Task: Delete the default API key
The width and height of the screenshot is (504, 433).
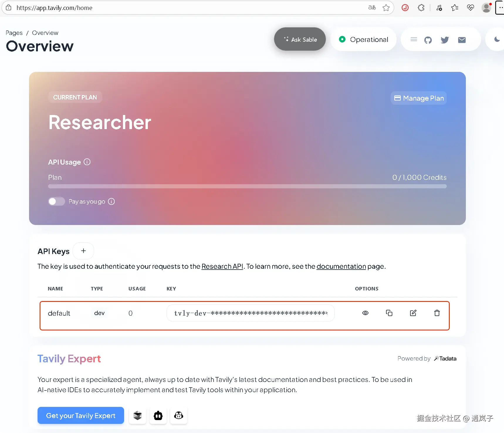Action: [x=437, y=313]
